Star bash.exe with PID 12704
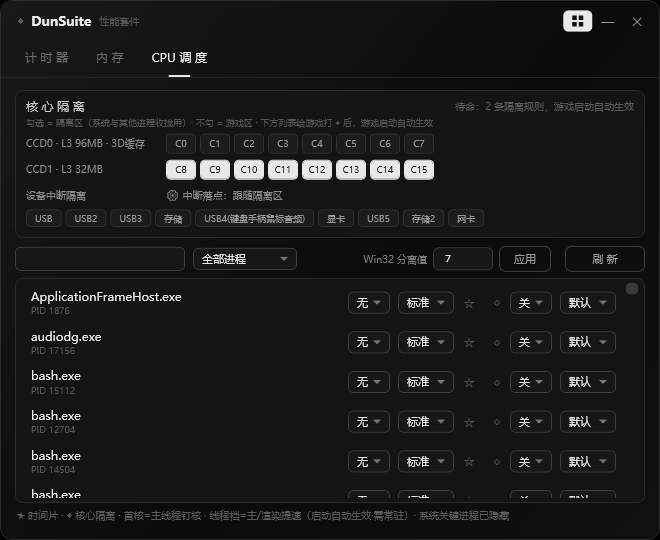This screenshot has width=660, height=540. 469,423
